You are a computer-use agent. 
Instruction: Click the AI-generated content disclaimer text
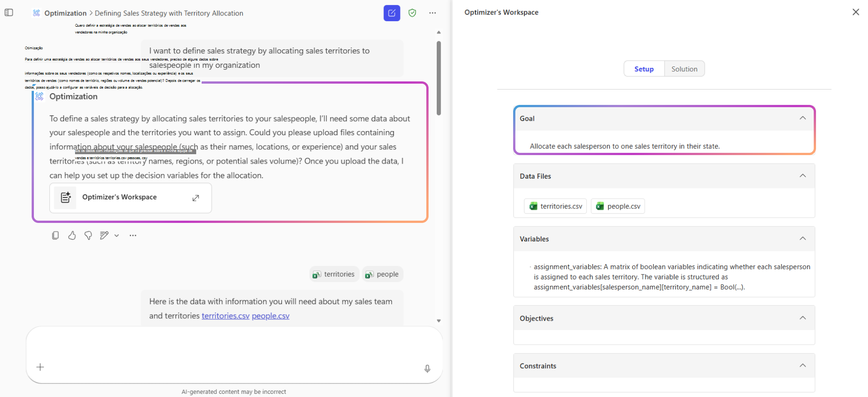coord(234,392)
